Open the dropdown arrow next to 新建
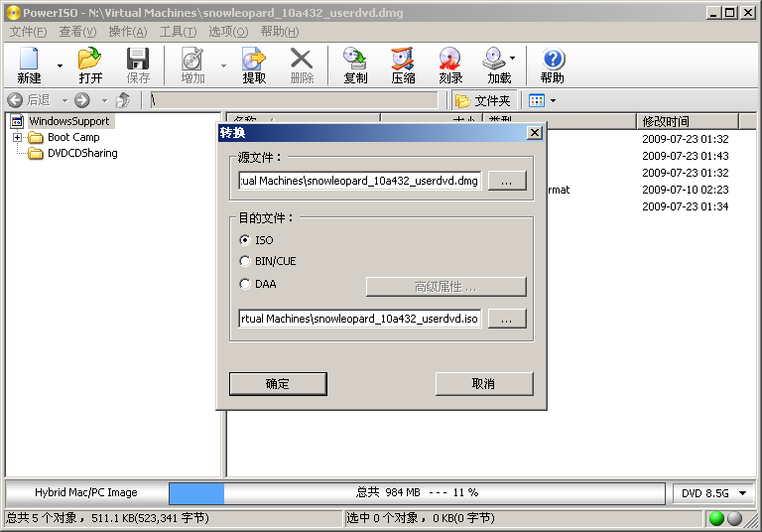The height and width of the screenshot is (532, 762). [x=60, y=66]
